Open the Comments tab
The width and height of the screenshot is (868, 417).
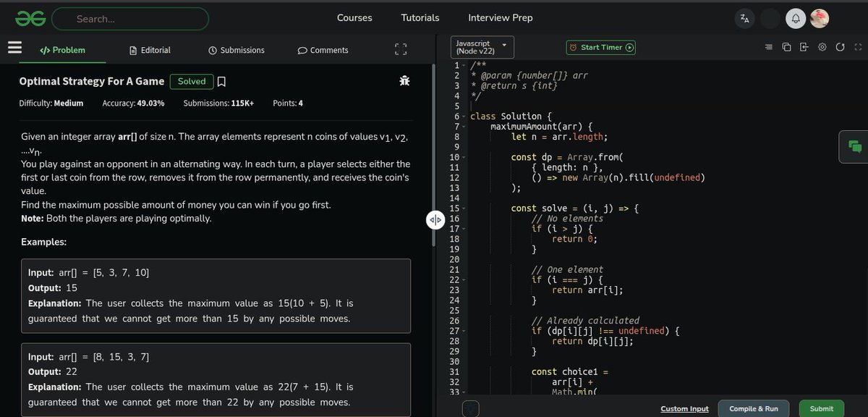pos(323,50)
